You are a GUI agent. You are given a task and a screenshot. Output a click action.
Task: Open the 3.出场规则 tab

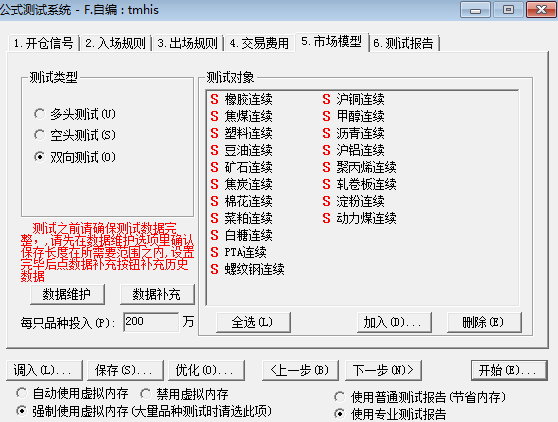(188, 43)
